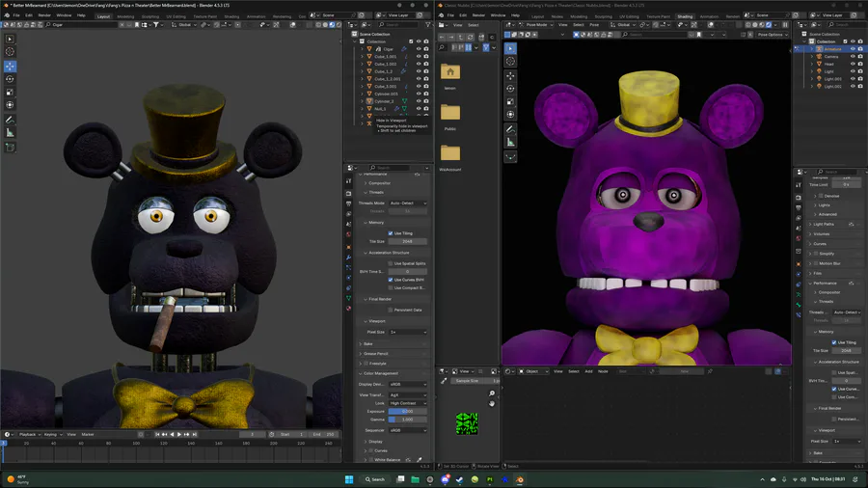
Task: Go to parent directory in file browser
Action: point(461,37)
